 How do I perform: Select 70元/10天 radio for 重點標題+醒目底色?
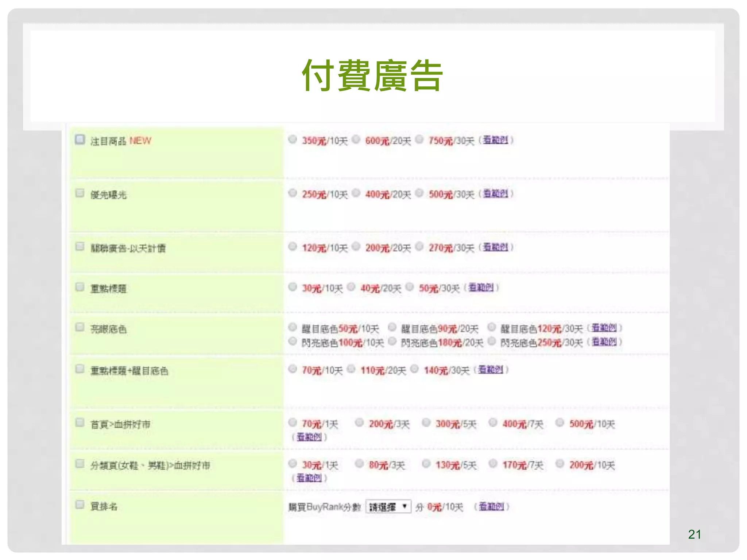293,369
